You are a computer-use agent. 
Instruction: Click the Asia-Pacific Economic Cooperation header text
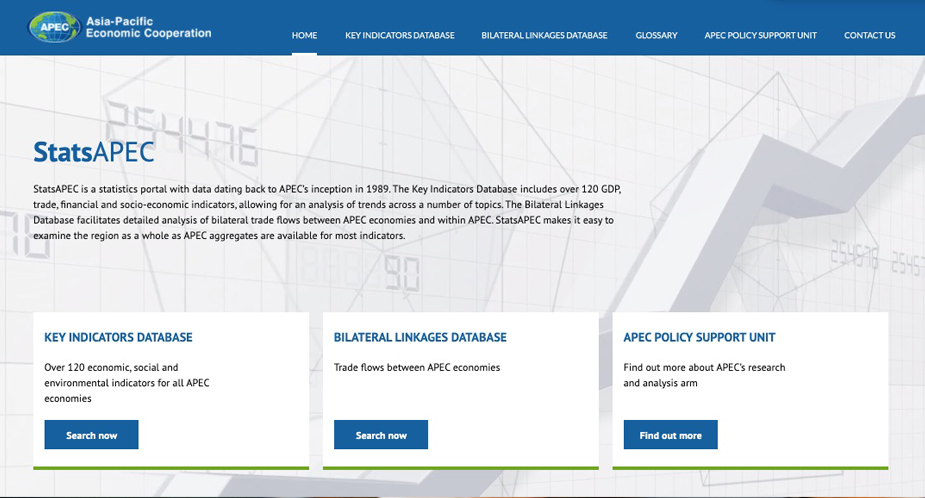[x=149, y=27]
